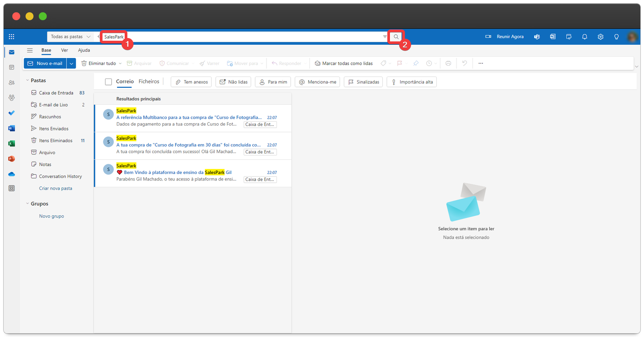The width and height of the screenshot is (644, 337).
Task: Open the OneDrive cloud icon
Action: click(x=11, y=174)
